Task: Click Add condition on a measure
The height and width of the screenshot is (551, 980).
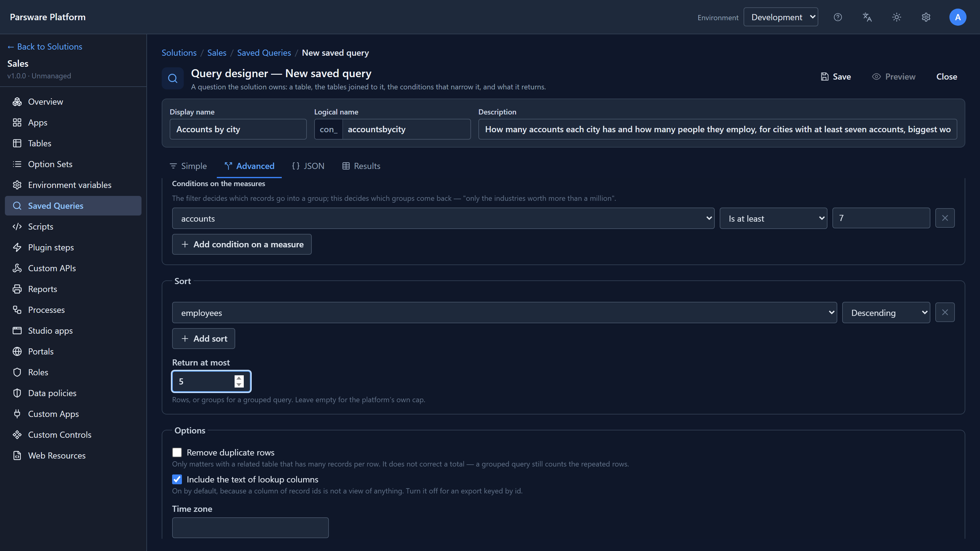Action: tap(242, 245)
